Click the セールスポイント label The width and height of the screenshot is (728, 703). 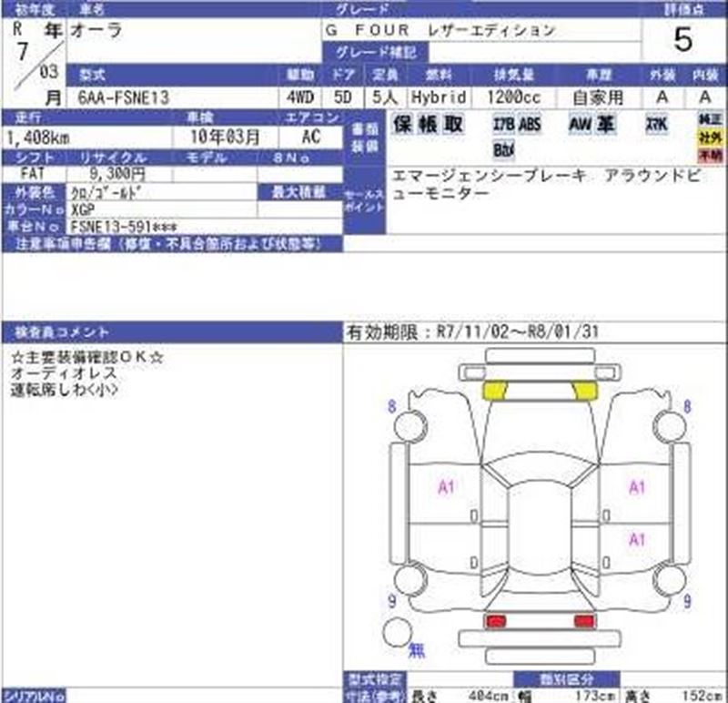pos(365,200)
